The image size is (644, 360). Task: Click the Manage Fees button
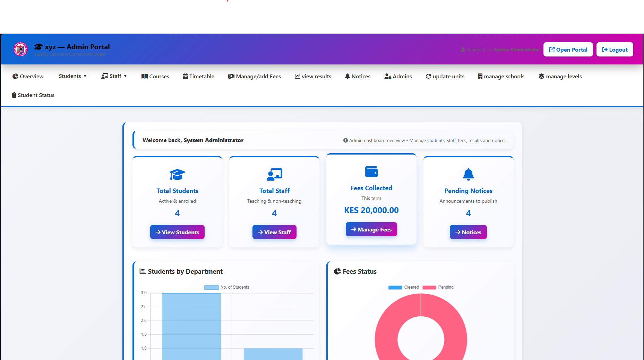371,229
